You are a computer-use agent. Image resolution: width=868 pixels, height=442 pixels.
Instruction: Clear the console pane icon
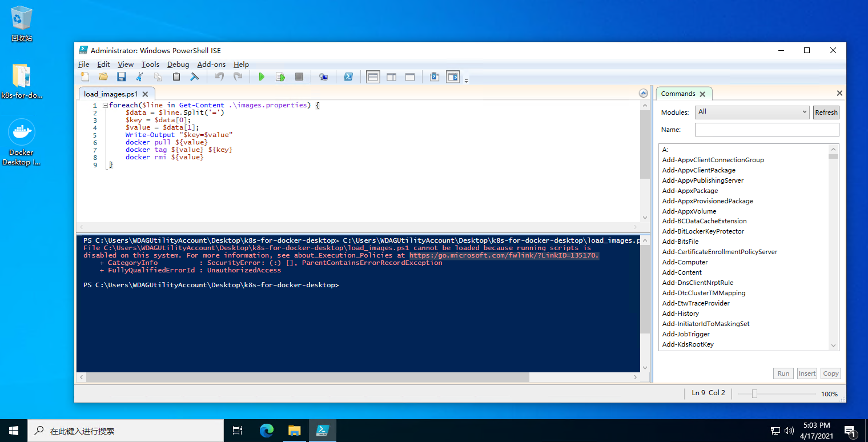[x=195, y=77]
